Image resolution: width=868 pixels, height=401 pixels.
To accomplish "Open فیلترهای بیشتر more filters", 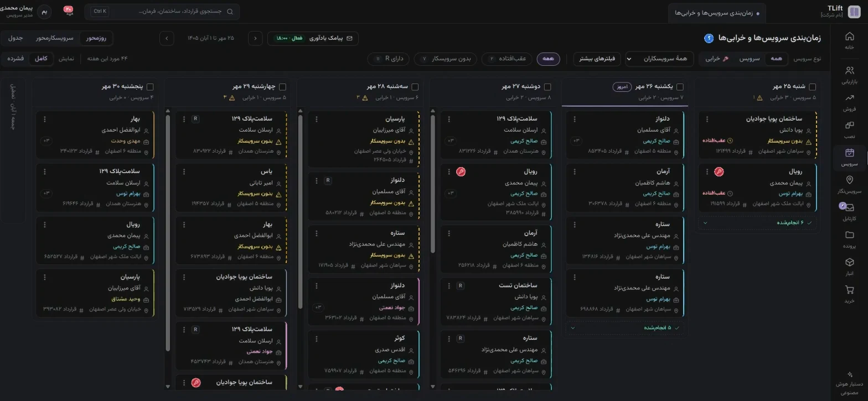I will click(x=597, y=59).
